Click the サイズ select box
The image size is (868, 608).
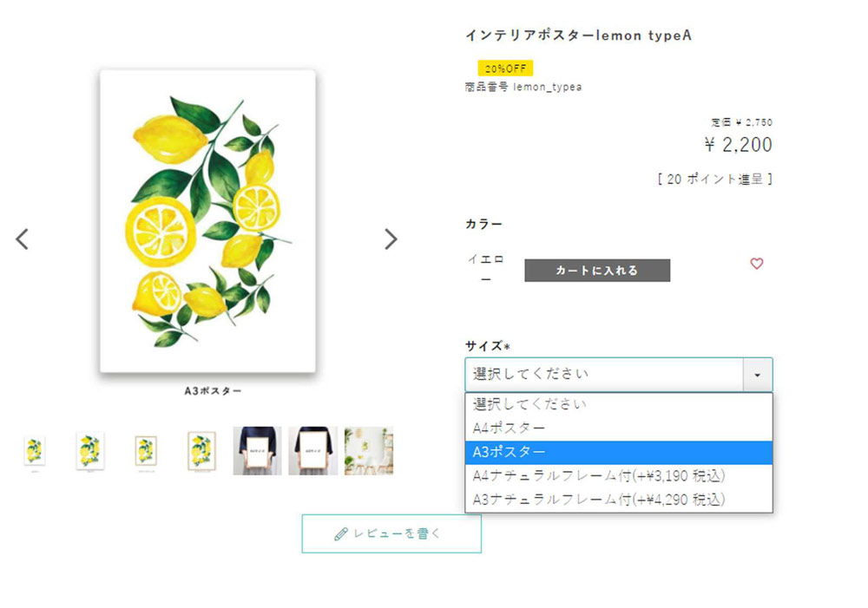tap(618, 375)
